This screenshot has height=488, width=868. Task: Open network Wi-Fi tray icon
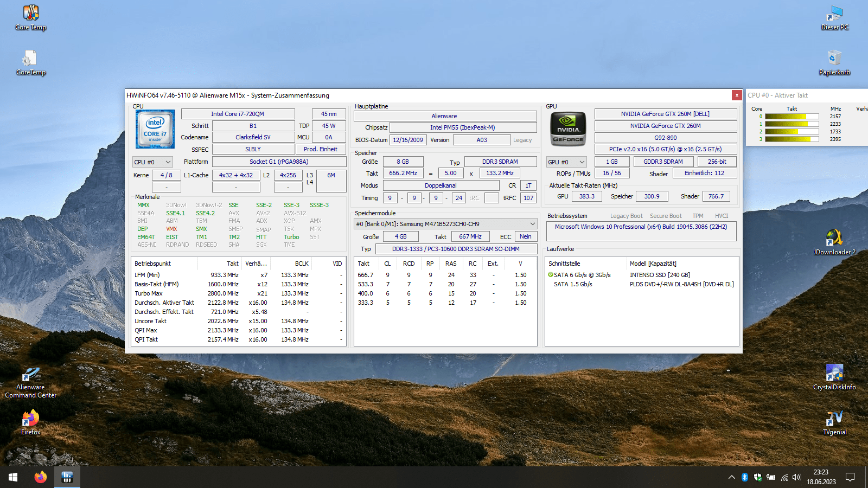pyautogui.click(x=784, y=477)
